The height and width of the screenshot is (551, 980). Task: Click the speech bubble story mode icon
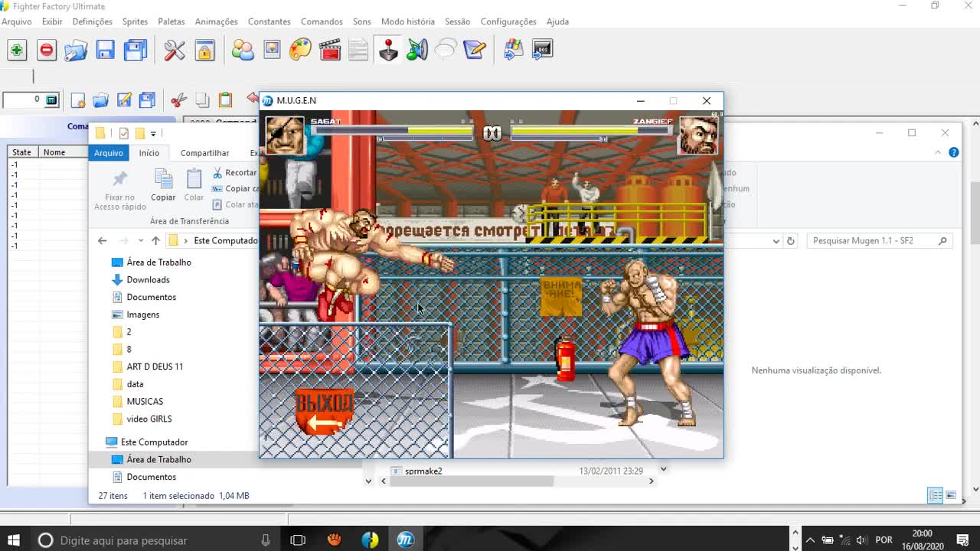(x=446, y=51)
